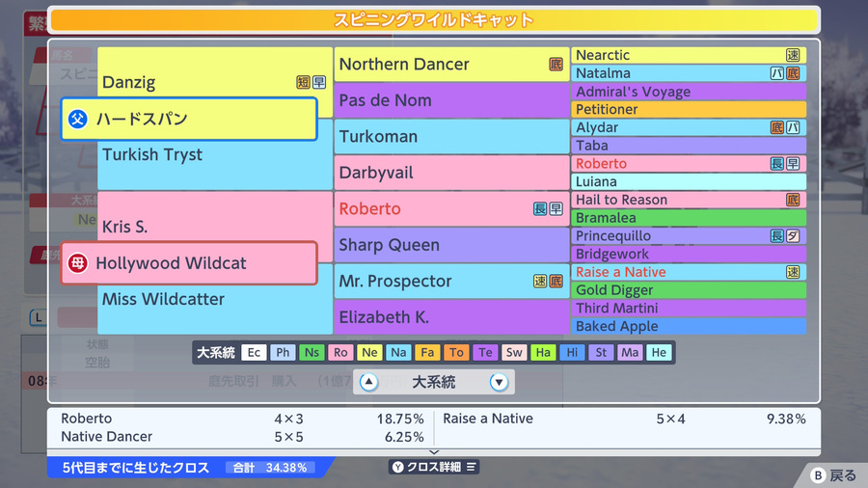Select the Raise a Native ancestor cell

click(x=689, y=272)
